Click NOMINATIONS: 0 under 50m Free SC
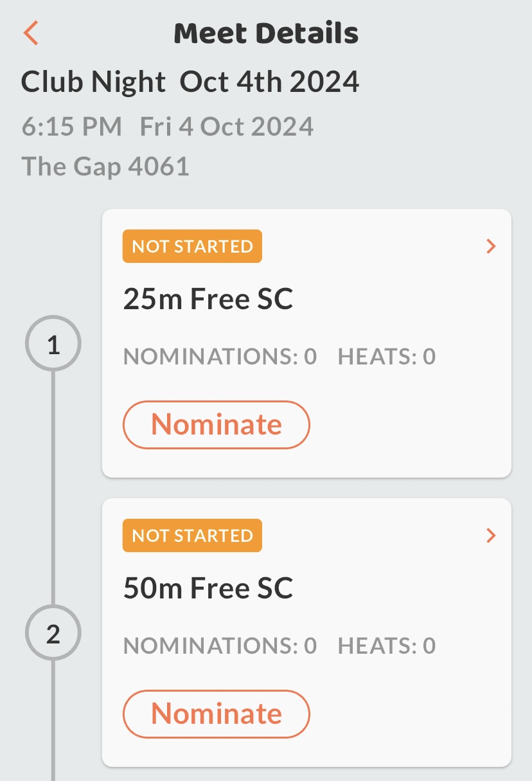532x781 pixels. (x=220, y=645)
